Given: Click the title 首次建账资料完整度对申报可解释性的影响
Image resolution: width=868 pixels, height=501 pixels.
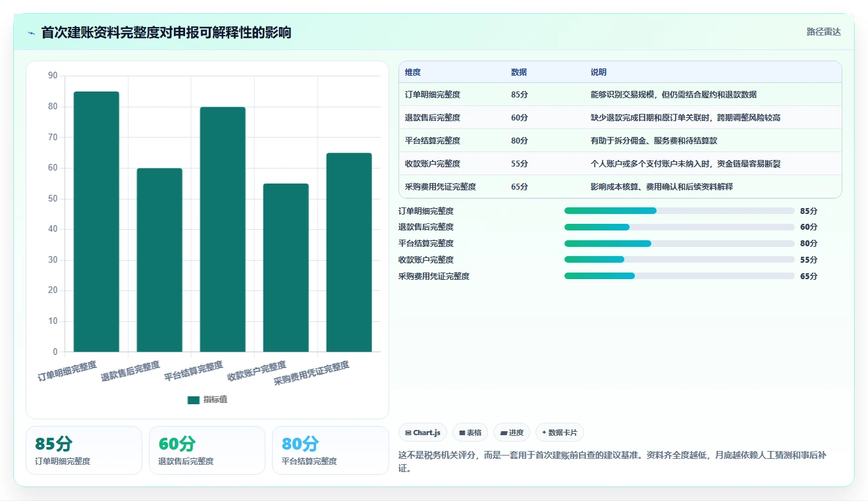Looking at the screenshot, I should (166, 32).
